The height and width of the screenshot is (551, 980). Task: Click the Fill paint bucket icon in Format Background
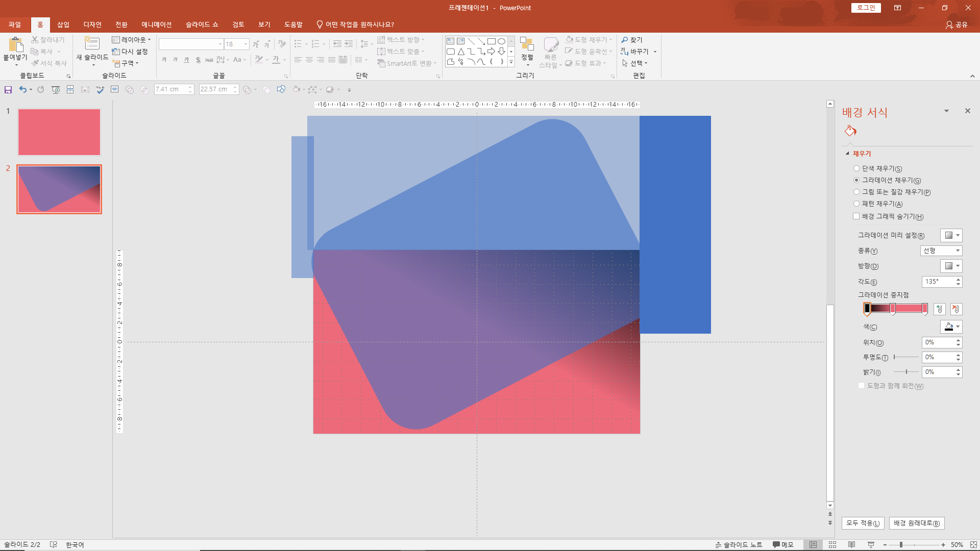click(850, 131)
